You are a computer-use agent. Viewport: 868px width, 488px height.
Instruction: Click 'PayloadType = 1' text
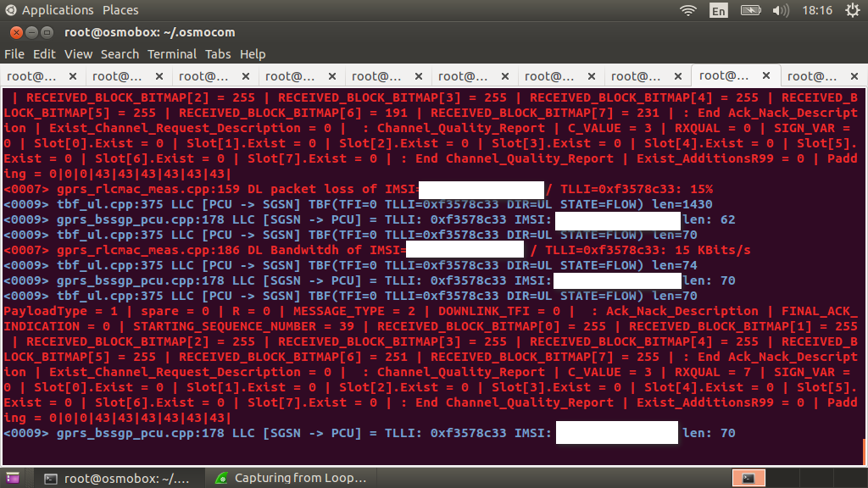coord(61,311)
